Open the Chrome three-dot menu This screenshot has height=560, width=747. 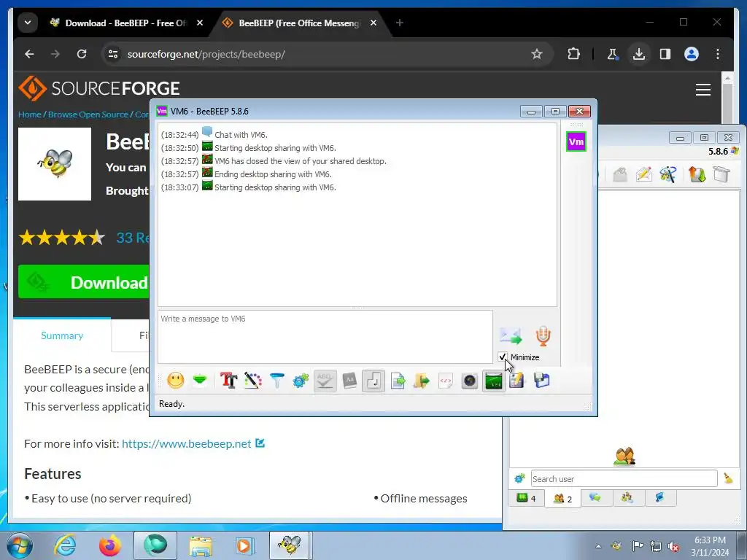718,54
